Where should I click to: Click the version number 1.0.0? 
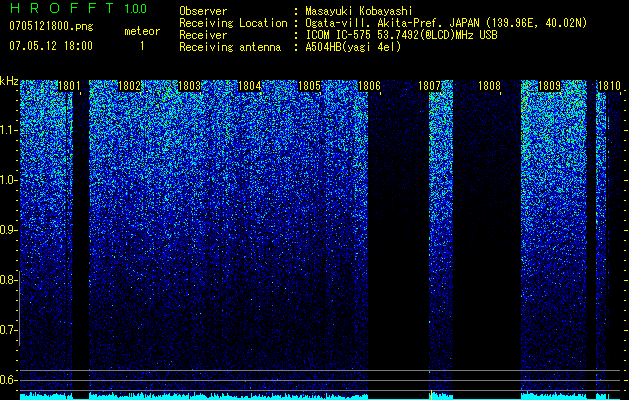pyautogui.click(x=135, y=8)
